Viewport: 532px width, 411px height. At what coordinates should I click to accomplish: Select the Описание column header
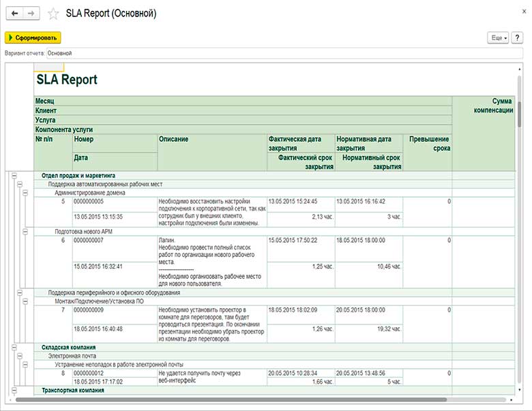(x=212, y=152)
